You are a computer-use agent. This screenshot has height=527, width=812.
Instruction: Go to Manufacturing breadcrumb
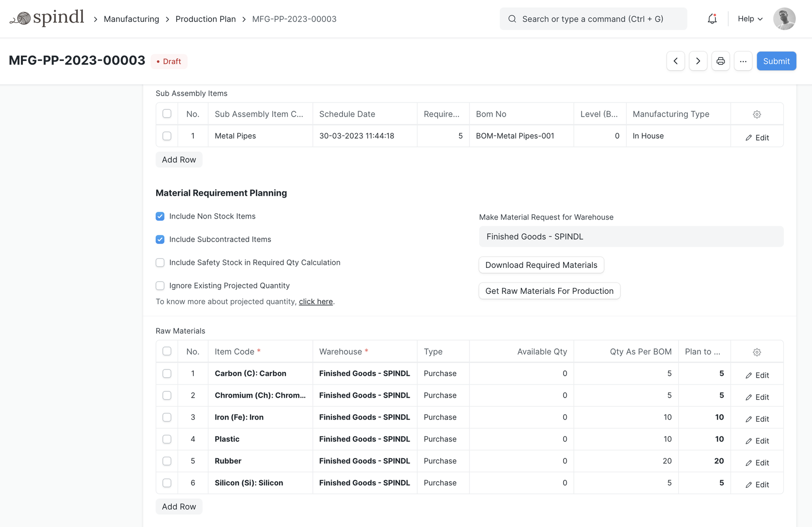131,19
